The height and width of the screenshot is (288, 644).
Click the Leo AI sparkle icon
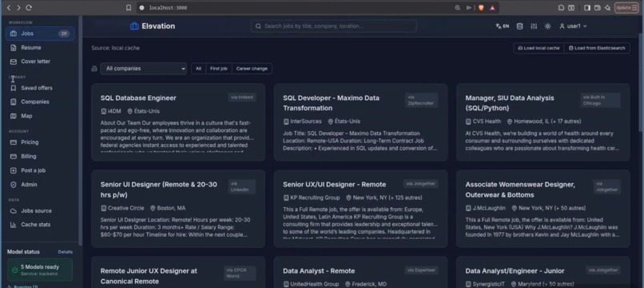pos(608,8)
